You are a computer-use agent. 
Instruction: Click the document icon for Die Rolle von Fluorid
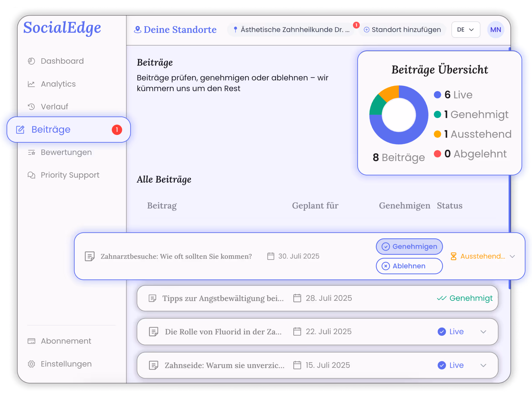(x=154, y=332)
